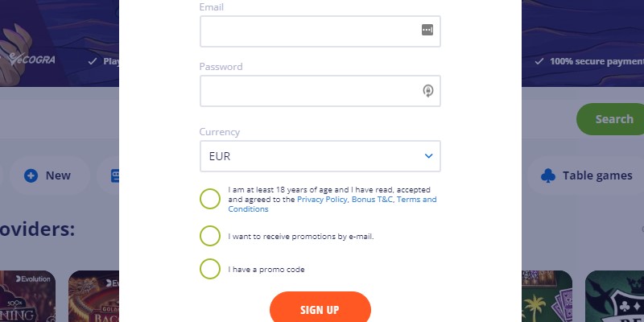Open the Evolution game thumbnail at bottom left
This screenshot has width=644, height=322.
click(27, 296)
